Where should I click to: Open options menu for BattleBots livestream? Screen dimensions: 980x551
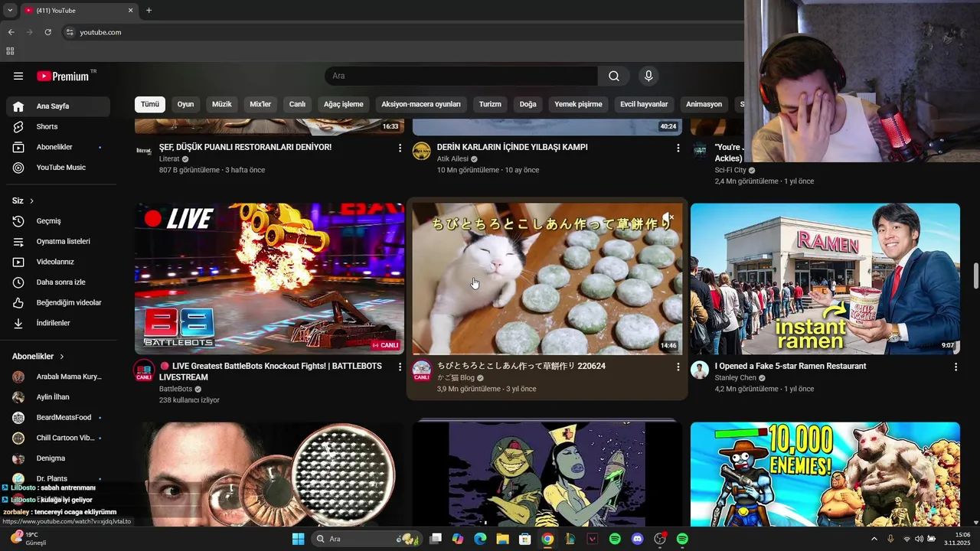pos(400,367)
